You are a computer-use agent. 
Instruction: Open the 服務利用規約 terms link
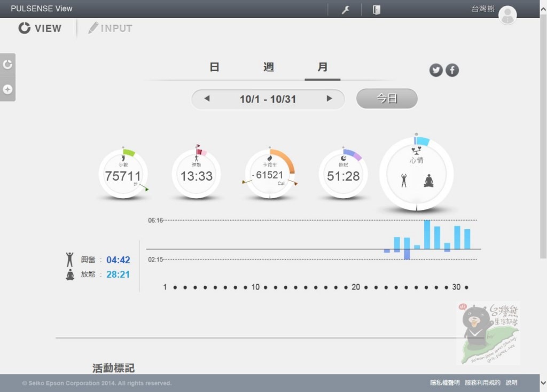(482, 382)
